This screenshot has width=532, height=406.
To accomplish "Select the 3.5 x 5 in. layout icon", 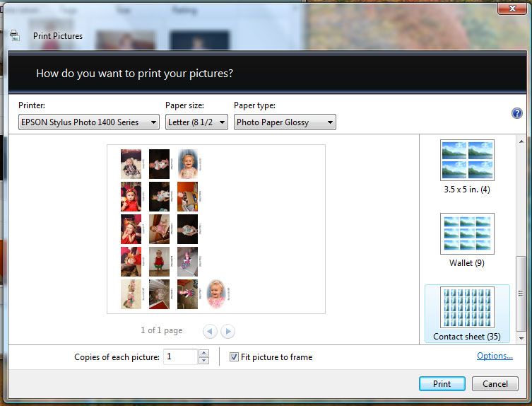I will click(467, 160).
